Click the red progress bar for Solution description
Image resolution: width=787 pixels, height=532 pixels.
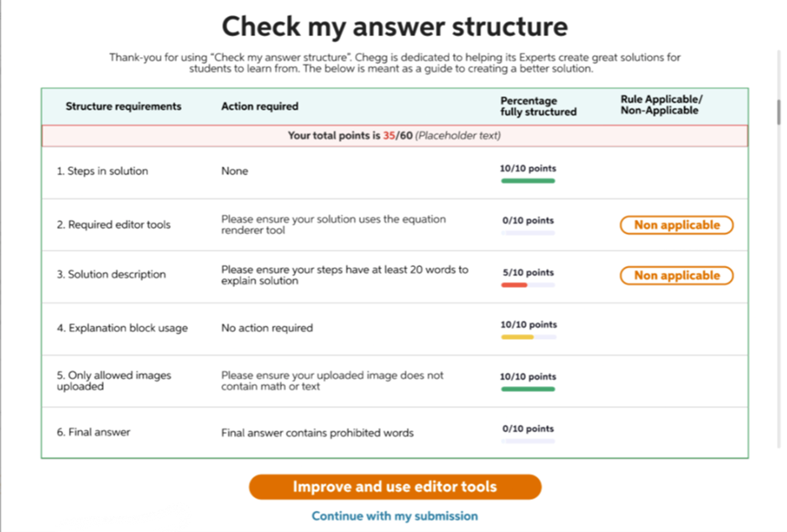(513, 284)
